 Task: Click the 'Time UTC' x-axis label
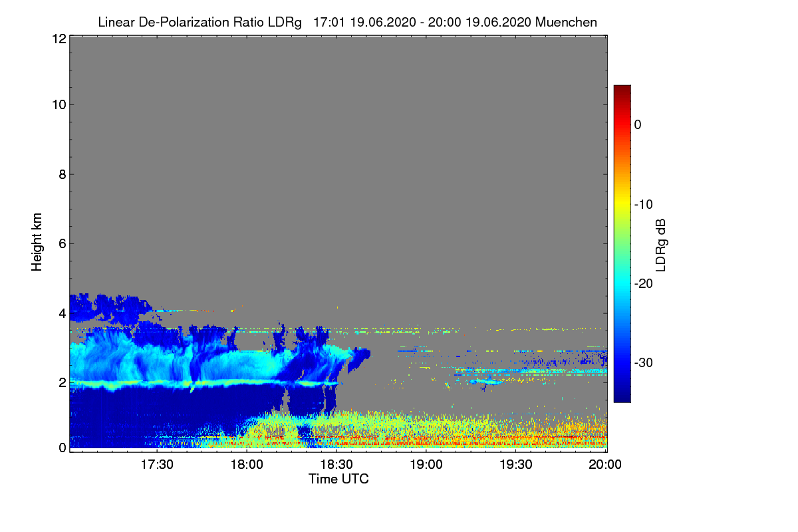[338, 479]
